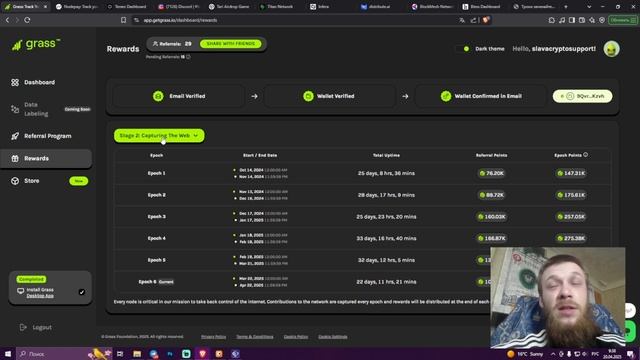Switch to the Teneo Dashboard browser tab
The image size is (640, 360).
(x=128, y=7)
